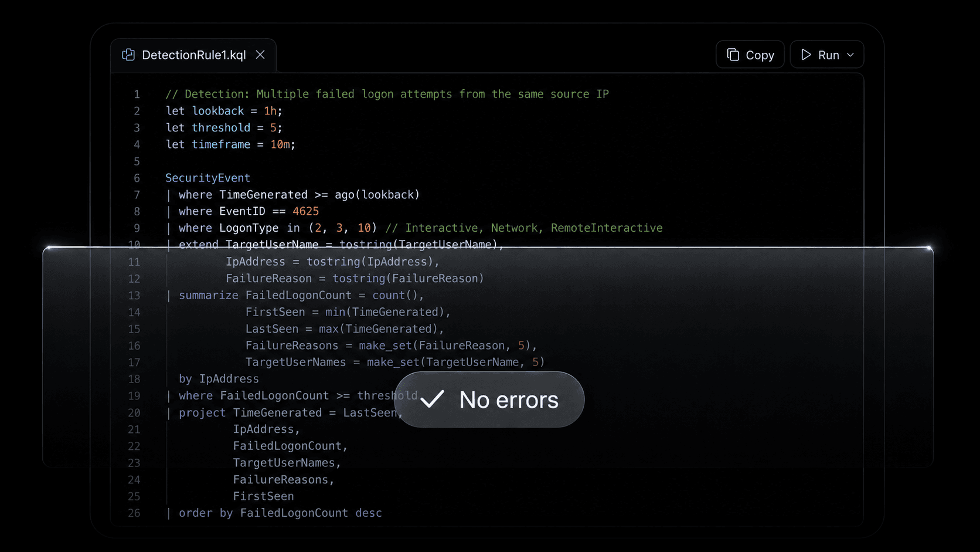The height and width of the screenshot is (552, 980).
Task: Click the comment on line 1
Action: 387,94
